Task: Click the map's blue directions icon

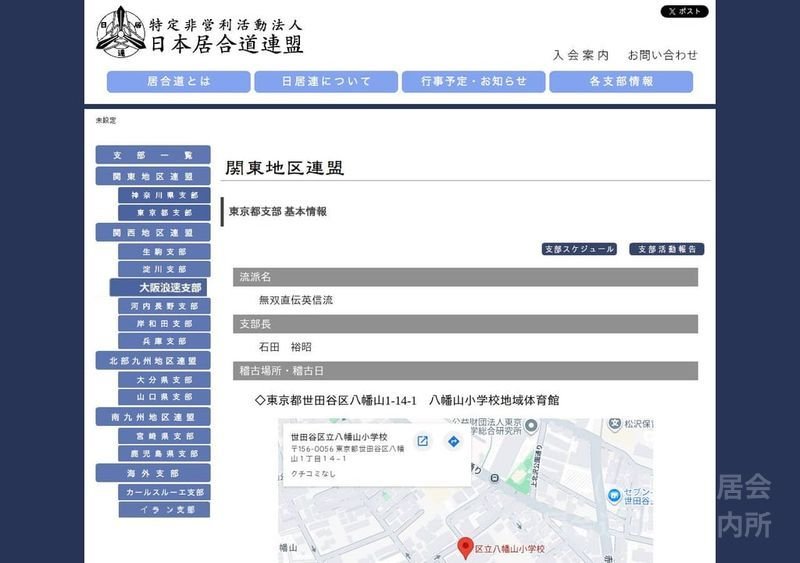Action: pos(453,441)
